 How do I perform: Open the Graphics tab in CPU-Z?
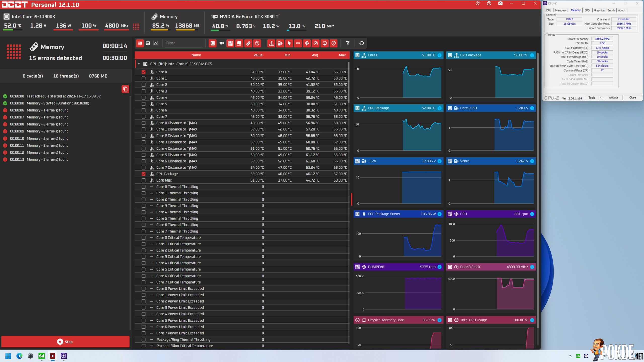(599, 10)
